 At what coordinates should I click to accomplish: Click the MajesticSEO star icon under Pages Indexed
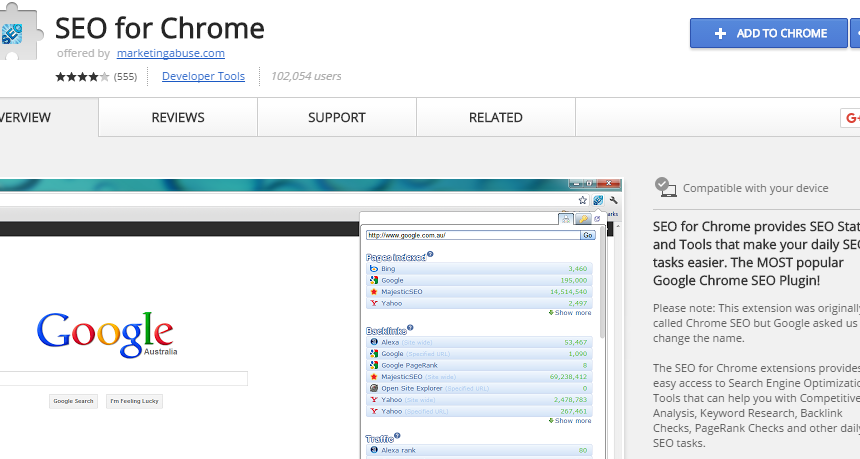[x=374, y=292]
